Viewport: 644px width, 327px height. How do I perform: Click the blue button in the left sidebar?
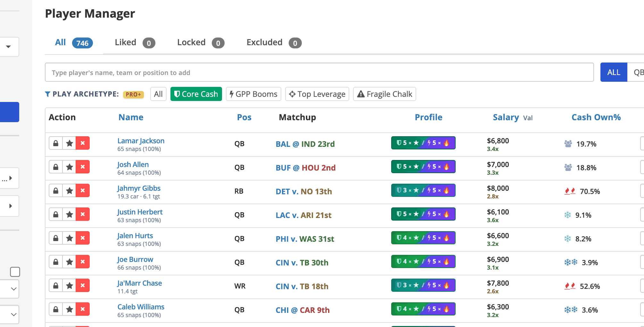[x=10, y=112]
